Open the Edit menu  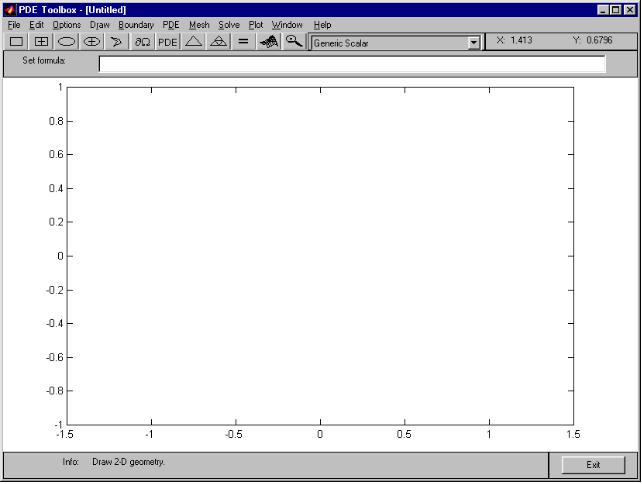(x=36, y=25)
